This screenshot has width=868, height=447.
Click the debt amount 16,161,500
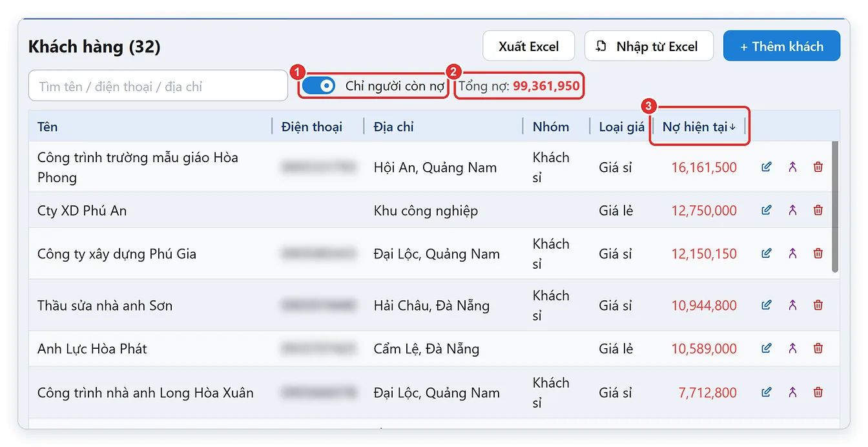click(x=704, y=167)
